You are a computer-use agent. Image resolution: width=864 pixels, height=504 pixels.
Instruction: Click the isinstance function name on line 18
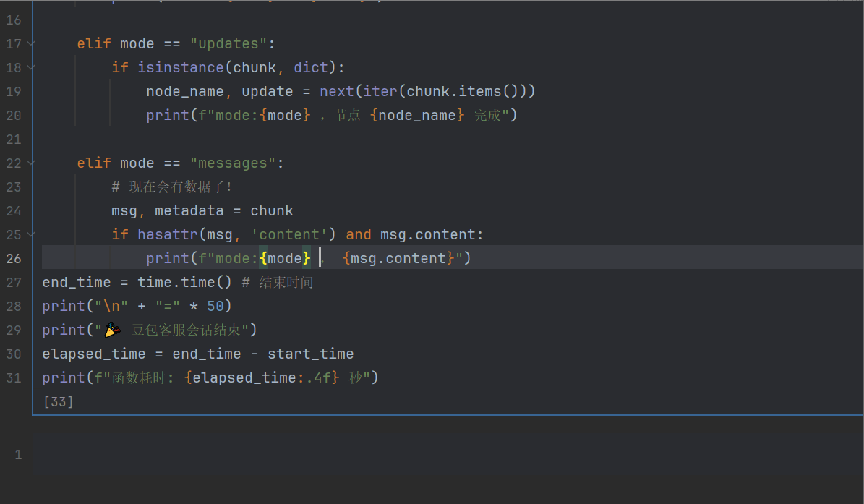[180, 67]
